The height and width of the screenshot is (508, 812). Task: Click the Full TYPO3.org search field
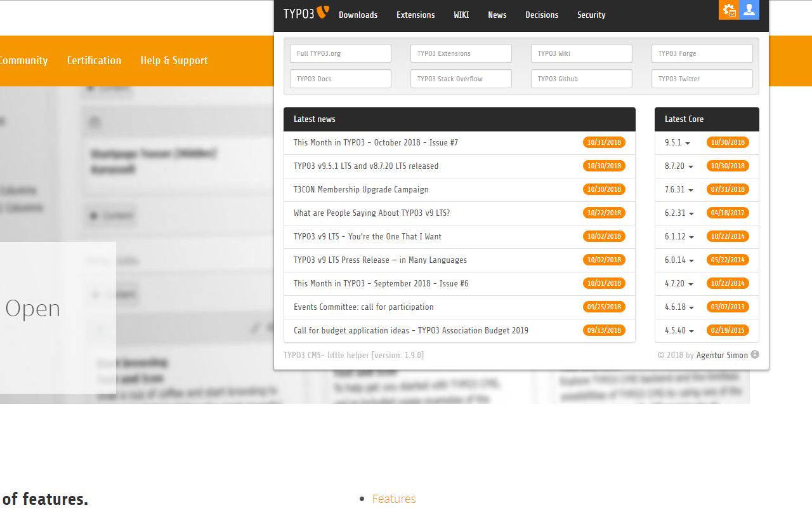coord(340,53)
